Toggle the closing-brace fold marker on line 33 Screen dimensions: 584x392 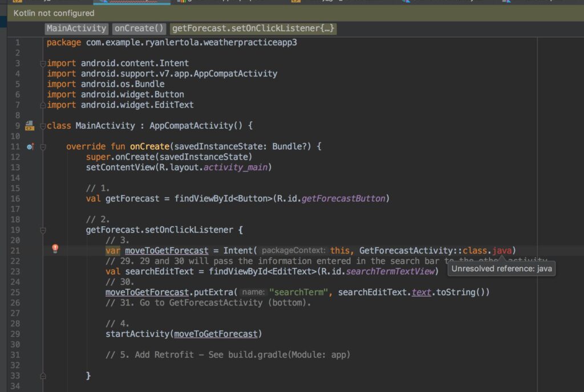coord(43,375)
